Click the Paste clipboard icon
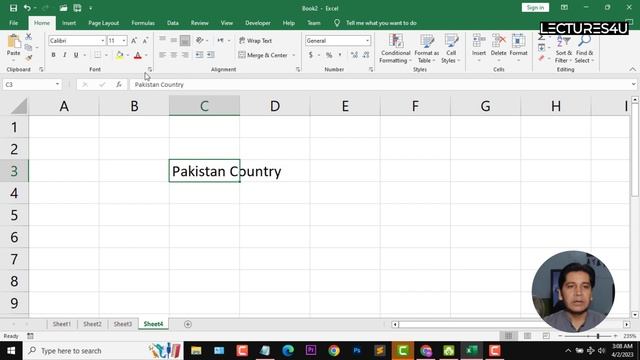640x360 pixels. coord(13,41)
